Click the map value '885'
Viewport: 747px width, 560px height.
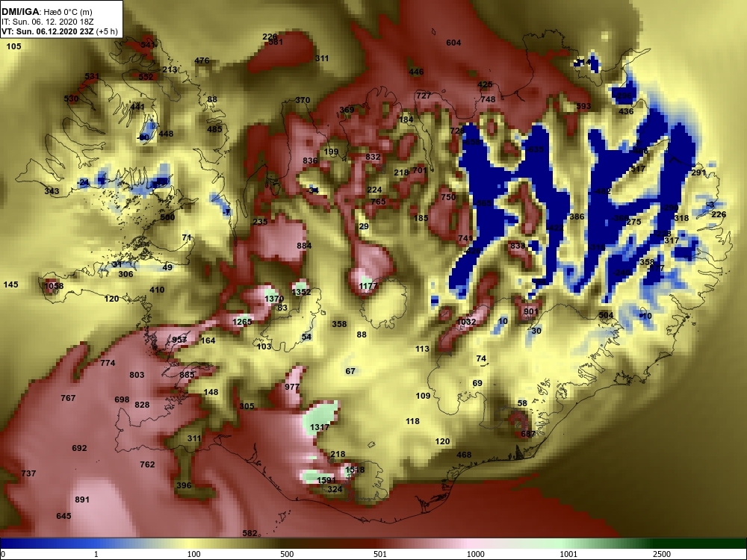(187, 375)
